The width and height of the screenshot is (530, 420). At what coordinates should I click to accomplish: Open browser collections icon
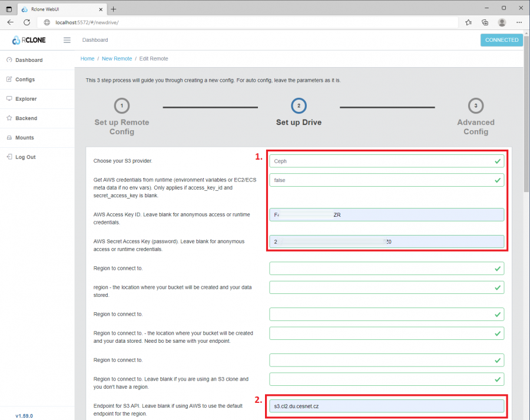(485, 22)
